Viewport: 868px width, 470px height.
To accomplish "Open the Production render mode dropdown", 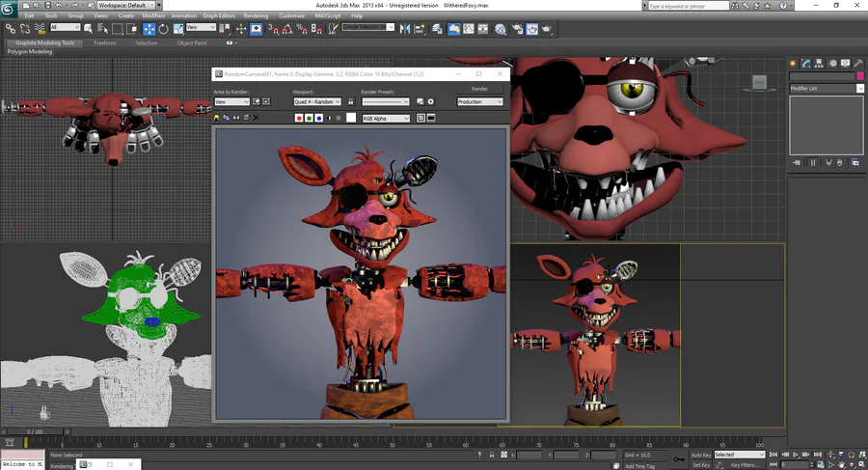I will pos(480,101).
